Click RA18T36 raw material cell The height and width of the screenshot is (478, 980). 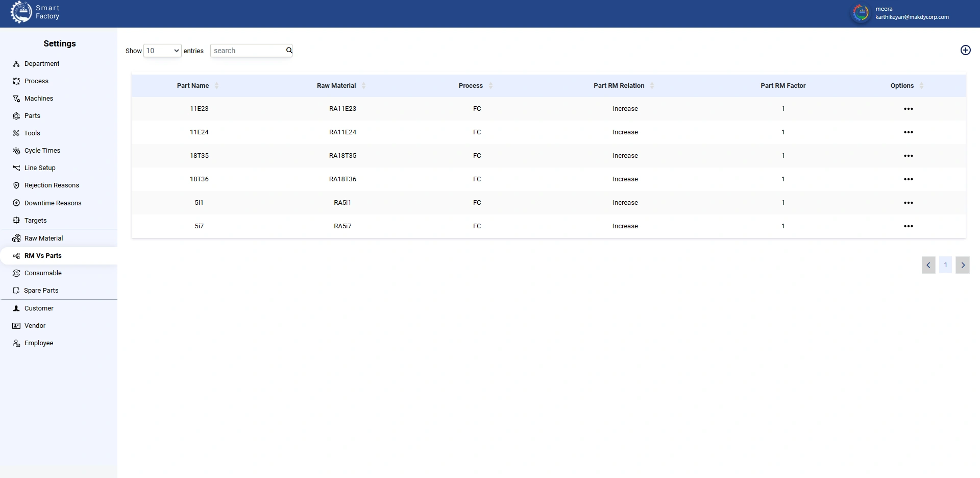click(342, 179)
